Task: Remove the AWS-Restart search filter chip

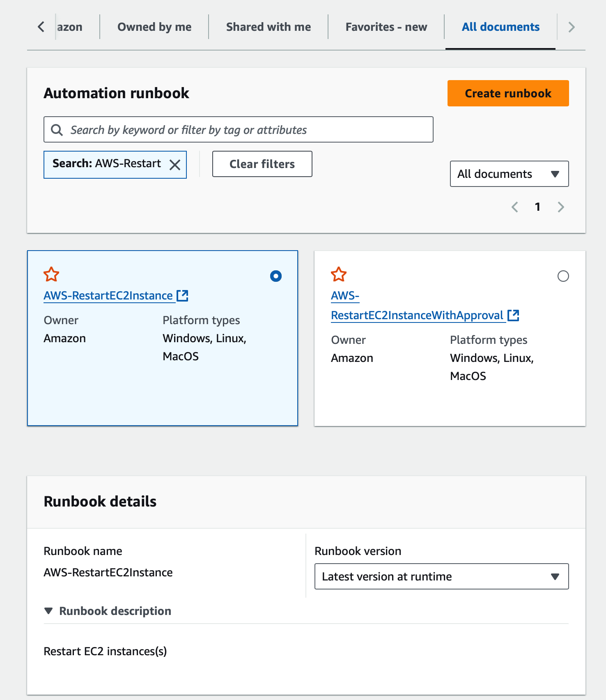Action: (x=175, y=165)
